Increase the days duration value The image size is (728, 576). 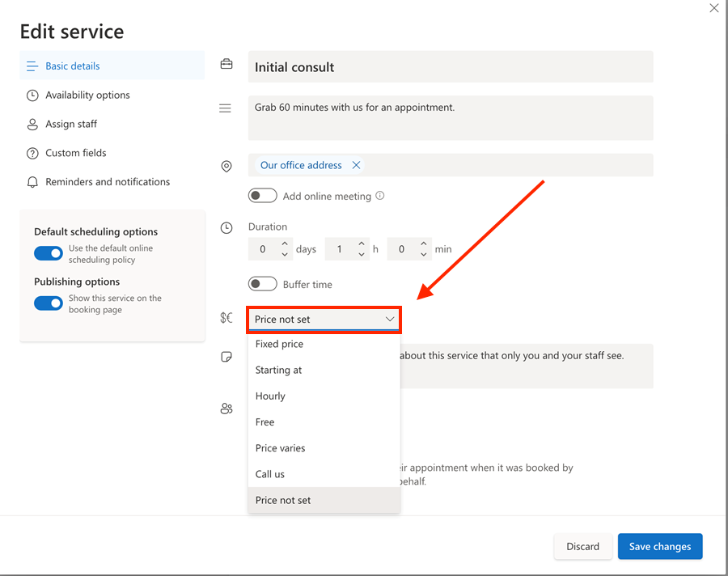pyautogui.click(x=285, y=244)
